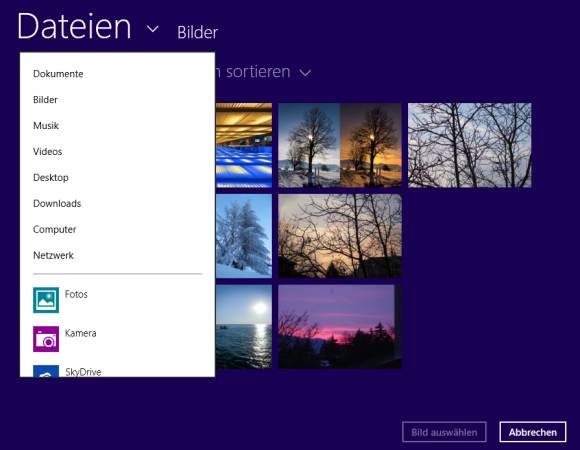580x450 pixels.
Task: Click the Fotos label in the list
Action: 76,294
